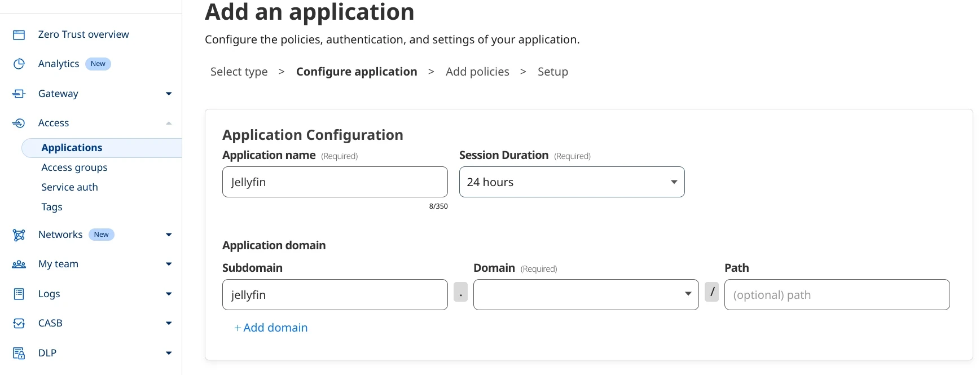Open the Session Duration dropdown
Screen dimensions: 980x375
pyautogui.click(x=571, y=182)
